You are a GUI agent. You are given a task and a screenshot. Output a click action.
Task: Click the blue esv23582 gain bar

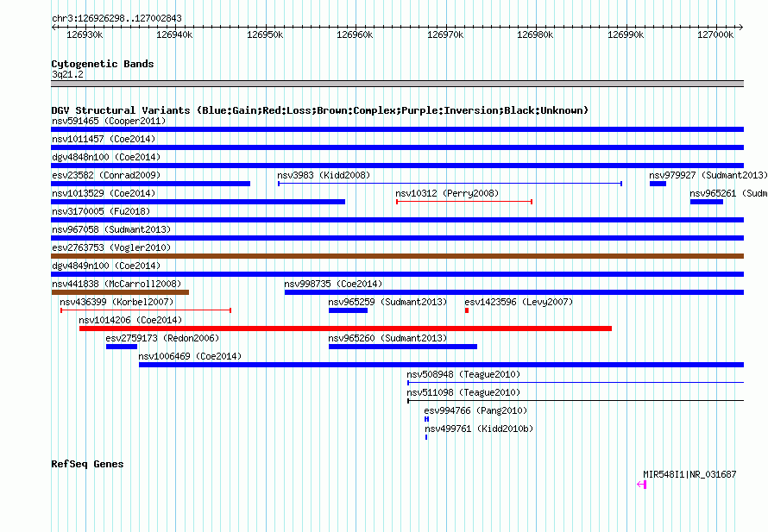click(151, 184)
